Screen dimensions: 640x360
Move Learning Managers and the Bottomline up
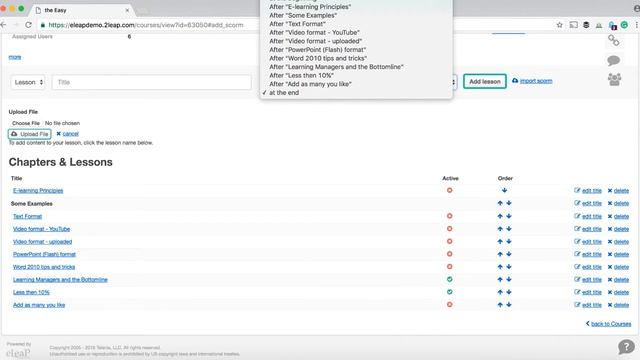click(500, 279)
